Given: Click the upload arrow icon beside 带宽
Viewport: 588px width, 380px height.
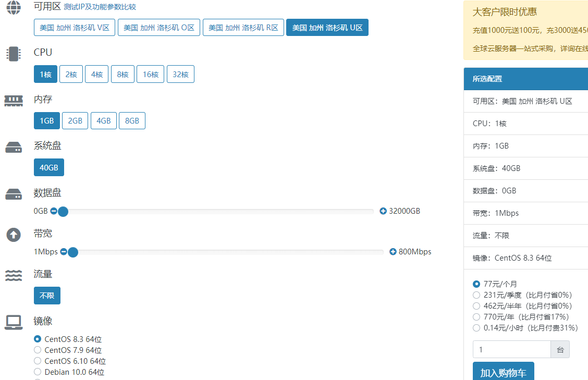Looking at the screenshot, I should pyautogui.click(x=14, y=235).
